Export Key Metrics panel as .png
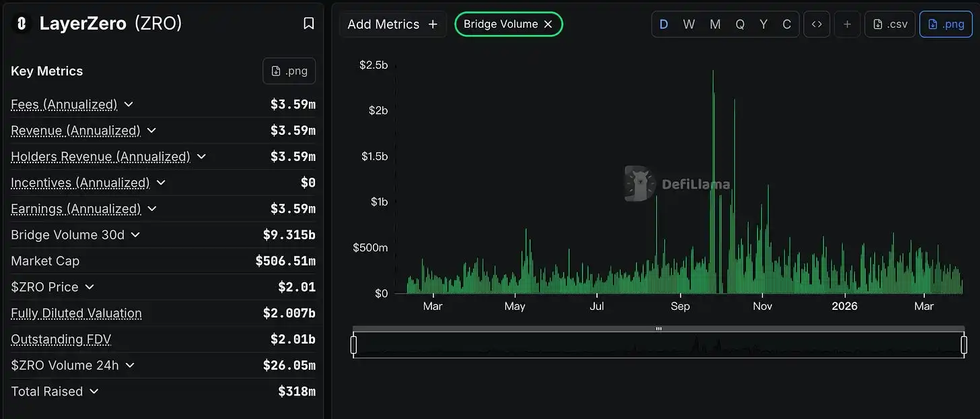Screen dimensions: 980x419 289,70
